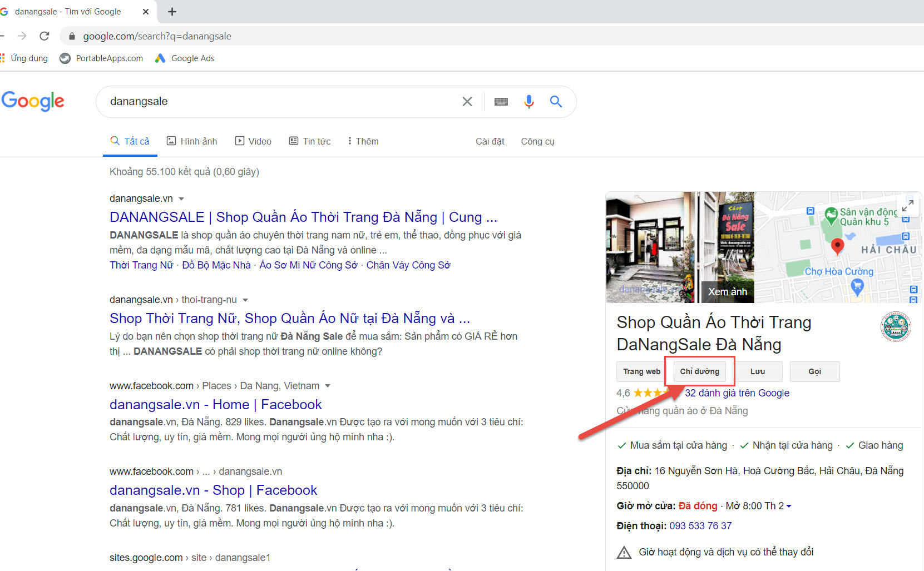This screenshot has width=924, height=571.
Task: Open 32 đánh giá trên Google link
Action: click(x=737, y=393)
